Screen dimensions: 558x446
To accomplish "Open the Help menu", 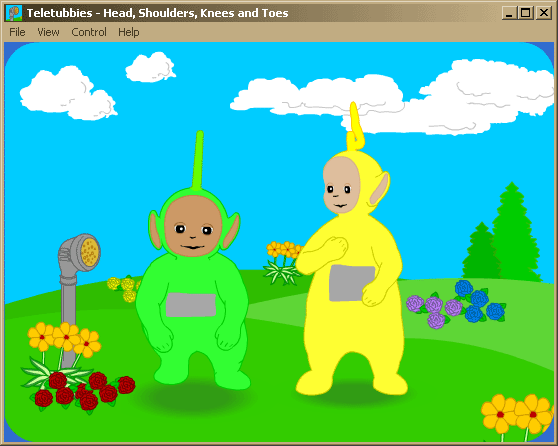I will click(129, 32).
